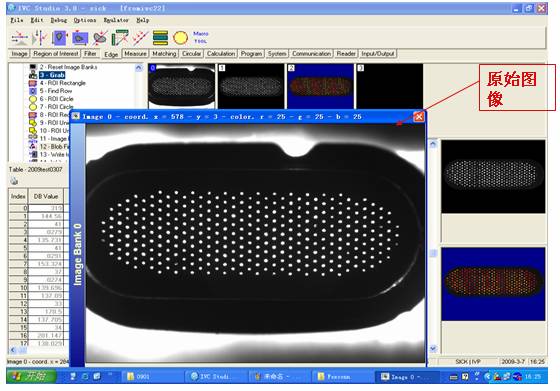The width and height of the screenshot is (560, 391).
Task: Click the printer icon above the table
Action: coord(14,181)
